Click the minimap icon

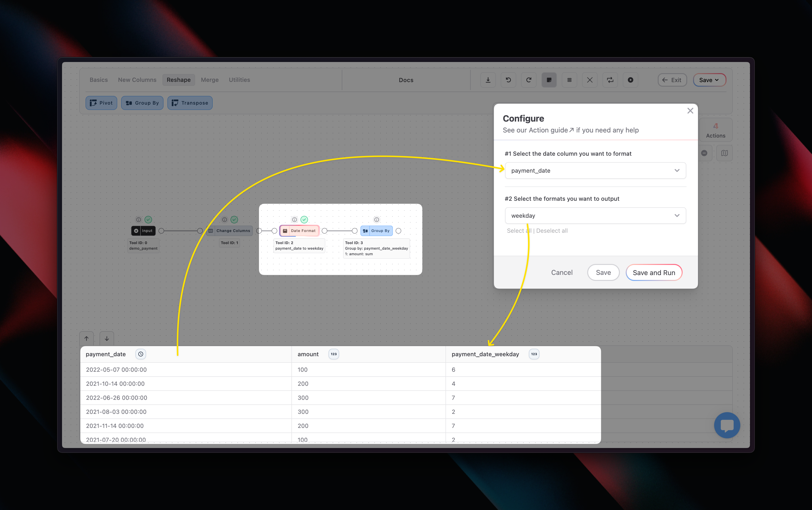(x=724, y=153)
